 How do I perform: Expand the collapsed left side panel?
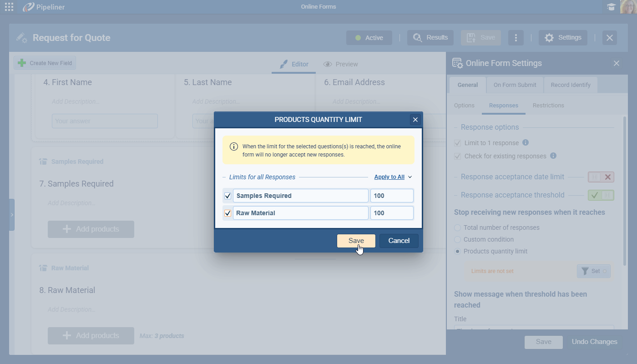(12, 214)
